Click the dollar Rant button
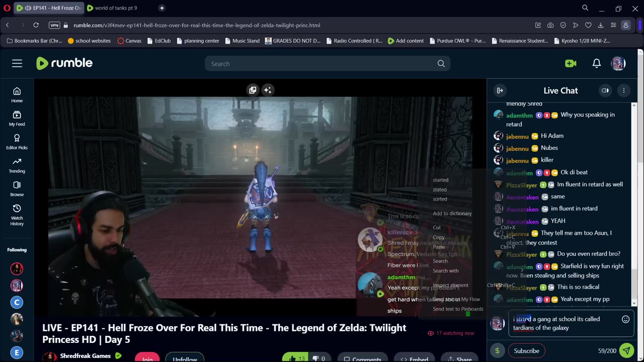 pos(497,351)
